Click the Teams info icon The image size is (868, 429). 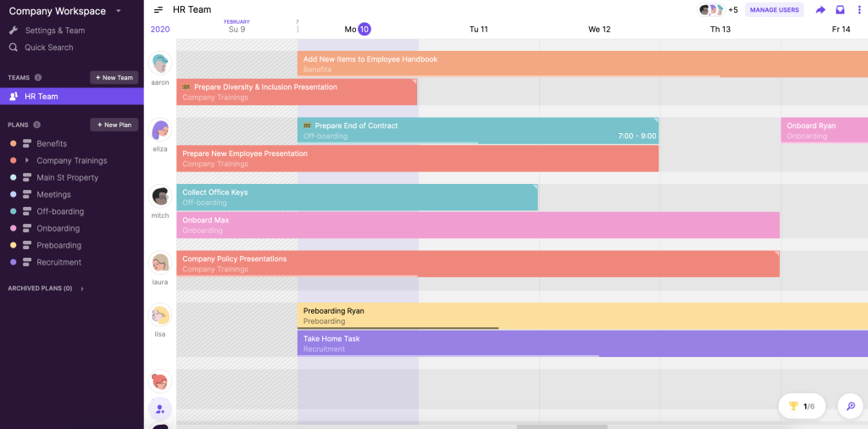click(x=37, y=77)
